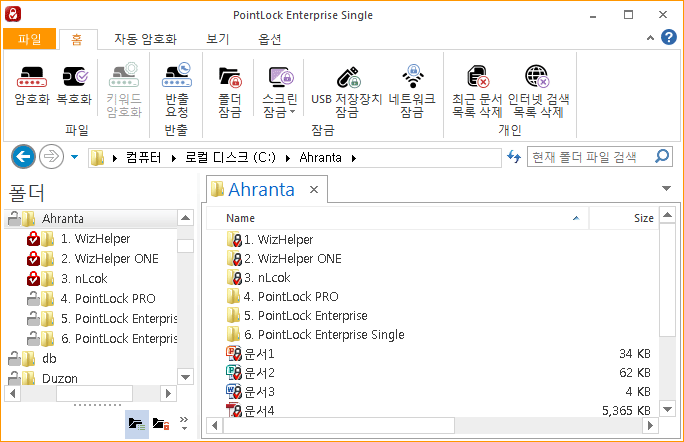
Task: Click the Size column header
Action: pos(624,218)
